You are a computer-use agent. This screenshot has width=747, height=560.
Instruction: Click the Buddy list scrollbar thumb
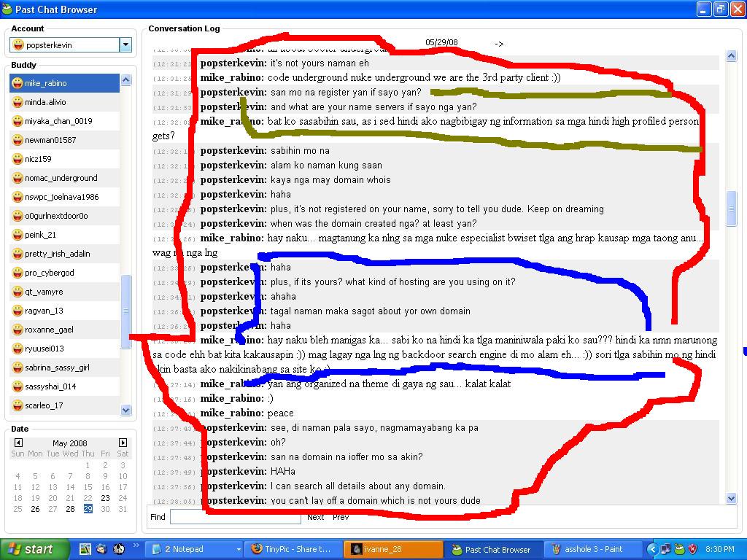tap(125, 311)
